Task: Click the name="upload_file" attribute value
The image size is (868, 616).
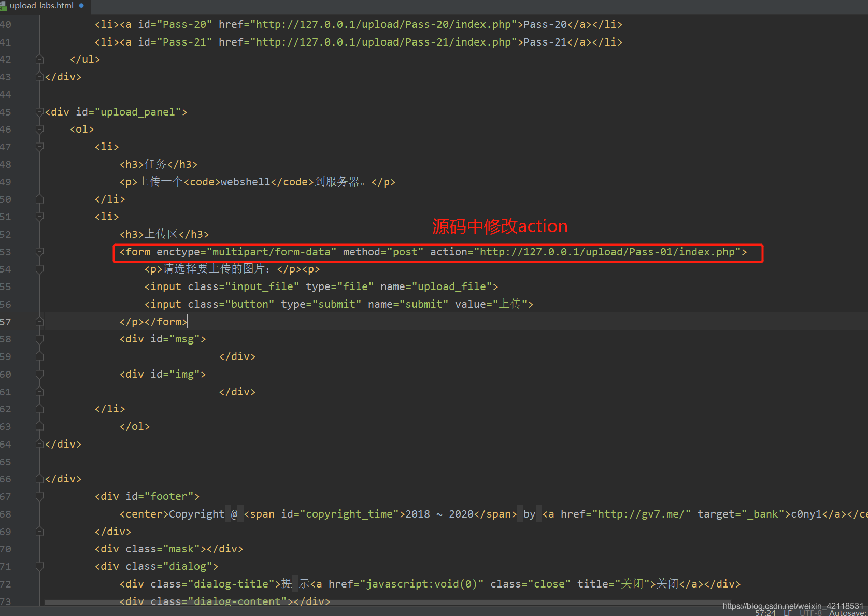Action: click(x=452, y=286)
